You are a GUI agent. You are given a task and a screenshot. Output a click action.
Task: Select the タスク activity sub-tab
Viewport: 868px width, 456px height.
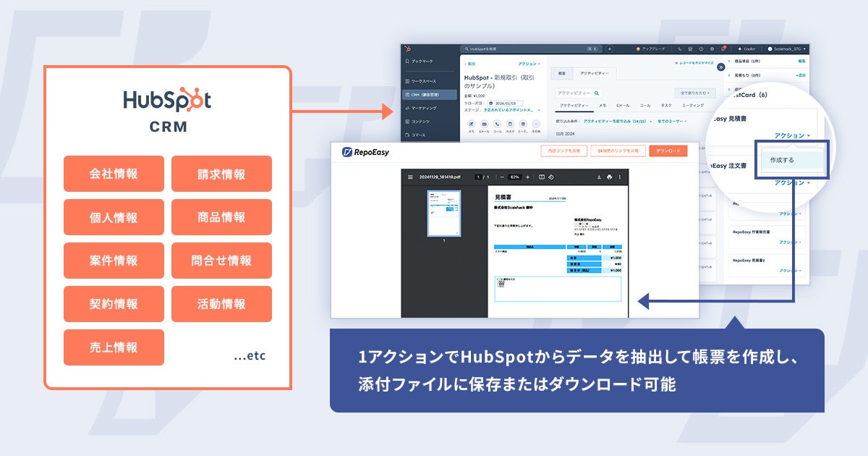coord(666,105)
